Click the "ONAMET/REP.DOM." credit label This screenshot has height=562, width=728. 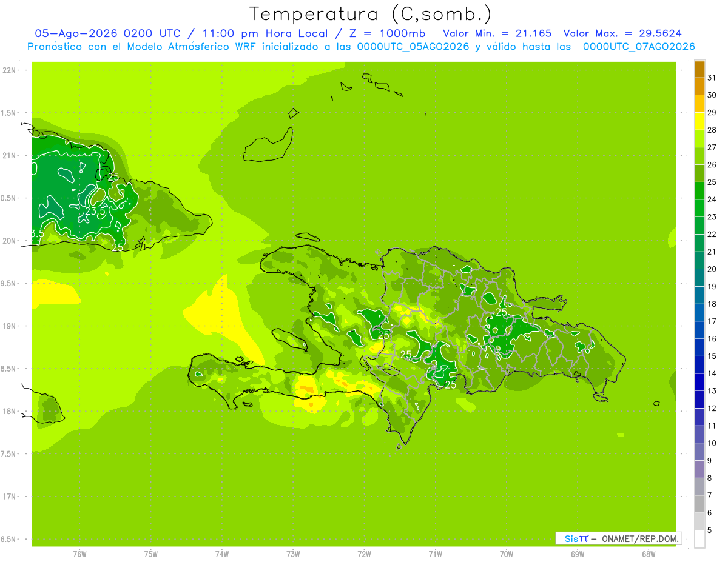pos(641,538)
